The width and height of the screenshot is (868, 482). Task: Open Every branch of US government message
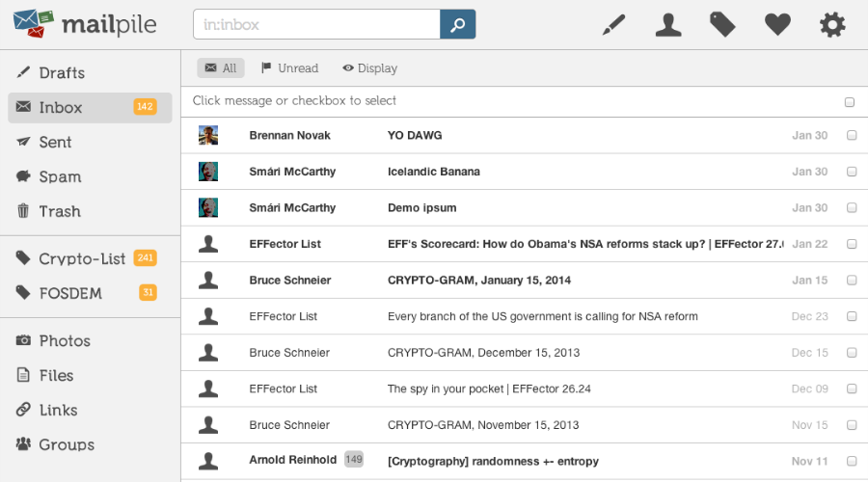542,316
